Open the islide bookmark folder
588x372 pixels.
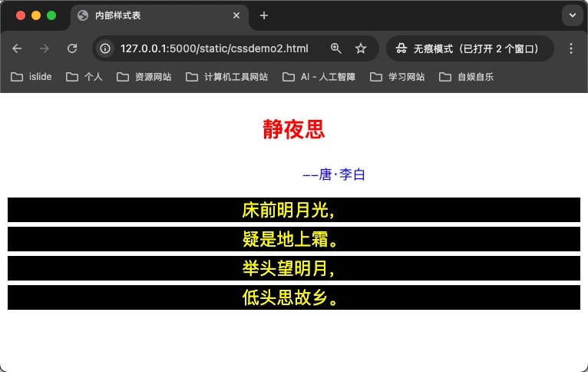click(31, 77)
